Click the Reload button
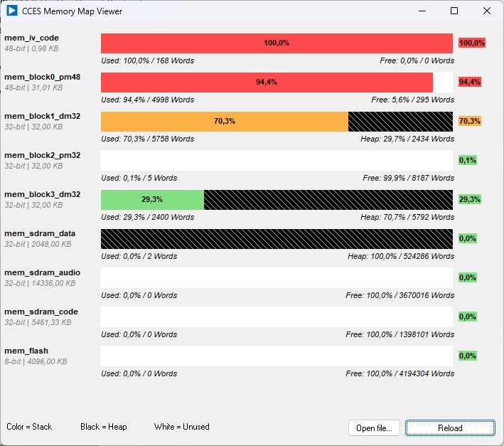This screenshot has height=446, width=504. [450, 428]
